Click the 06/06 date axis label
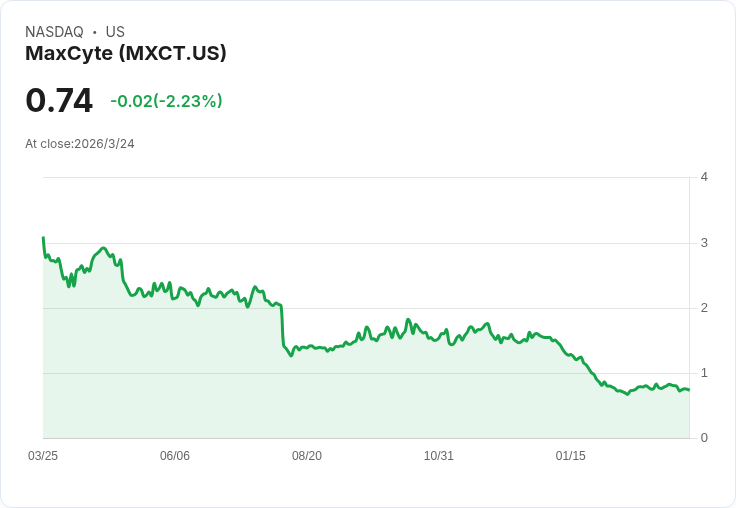The height and width of the screenshot is (508, 736). point(175,456)
